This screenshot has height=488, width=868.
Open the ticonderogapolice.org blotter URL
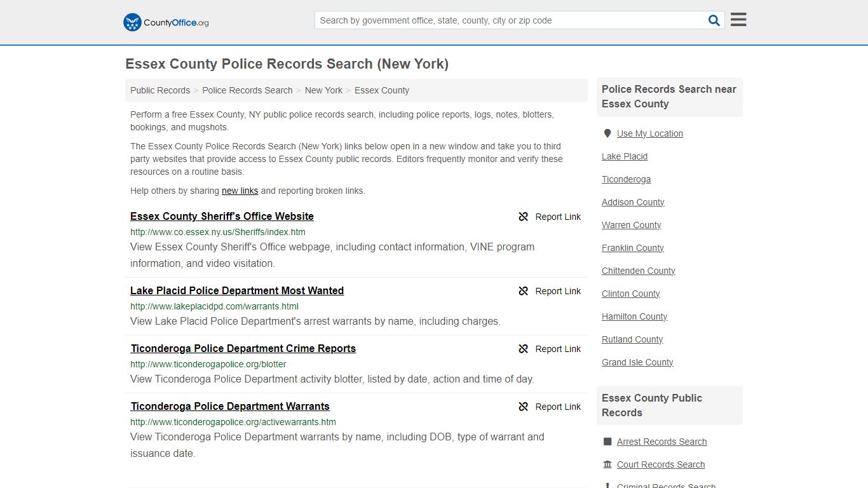tap(208, 364)
